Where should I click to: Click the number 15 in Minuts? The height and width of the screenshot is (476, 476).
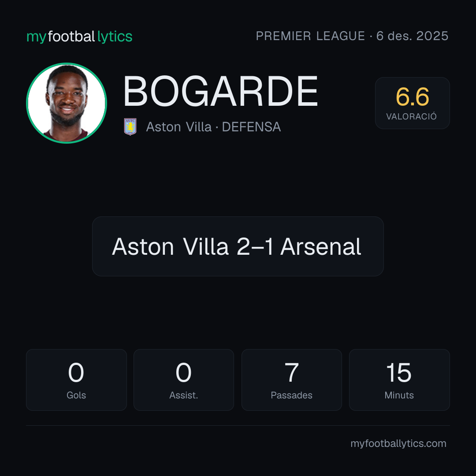(x=399, y=372)
